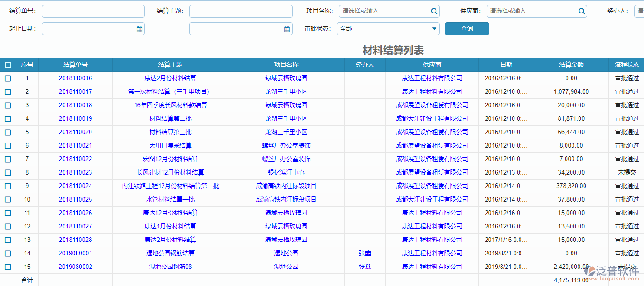Image resolution: width=644 pixels, height=286 pixels.
Task: Sort by the 结算金额 column header
Action: point(570,65)
